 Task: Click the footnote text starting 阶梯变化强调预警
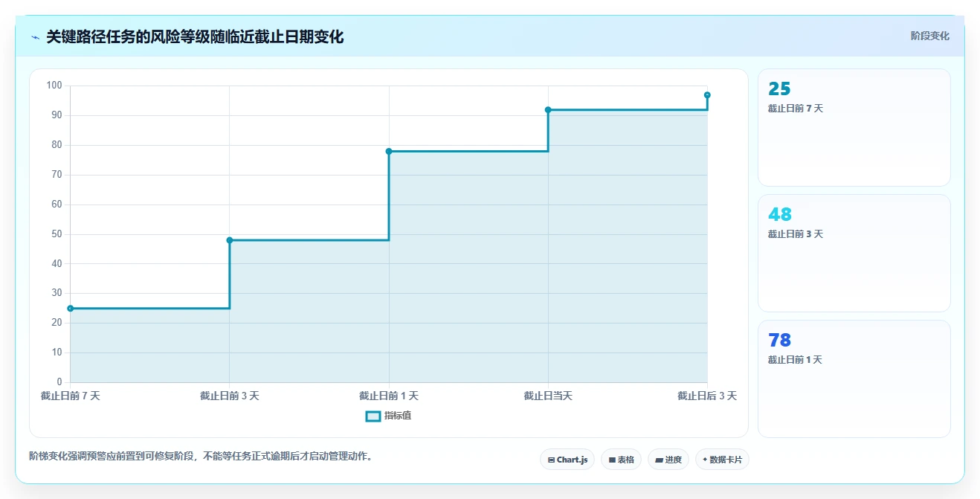click(x=201, y=456)
